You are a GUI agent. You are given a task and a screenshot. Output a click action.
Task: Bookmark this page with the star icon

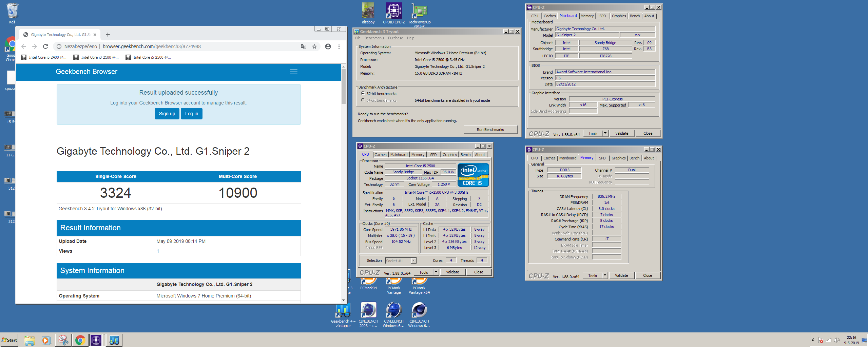tap(314, 46)
